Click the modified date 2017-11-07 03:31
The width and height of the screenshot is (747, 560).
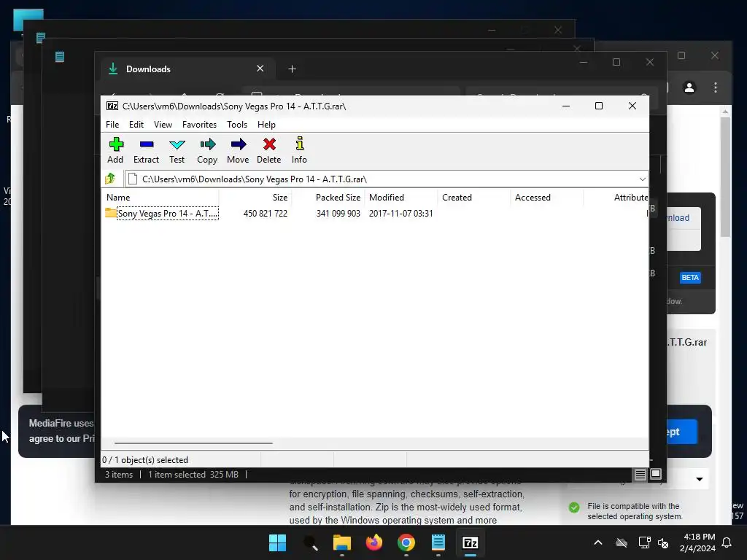400,214
